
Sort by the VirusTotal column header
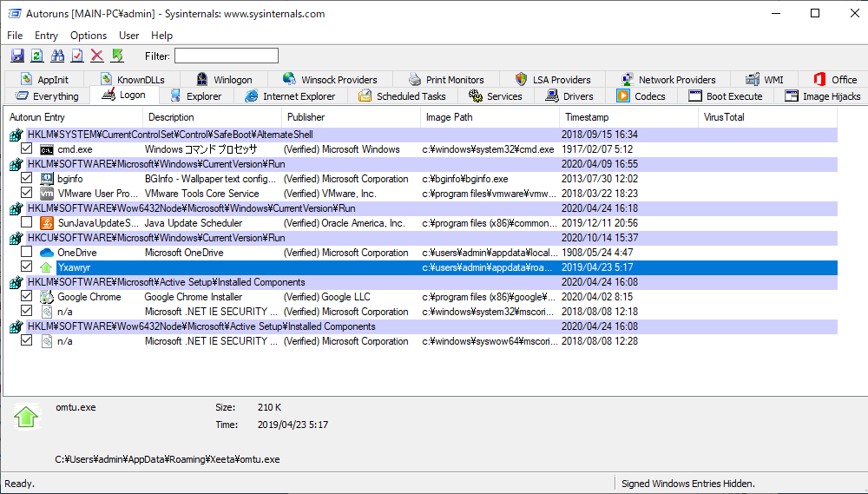tap(768, 117)
